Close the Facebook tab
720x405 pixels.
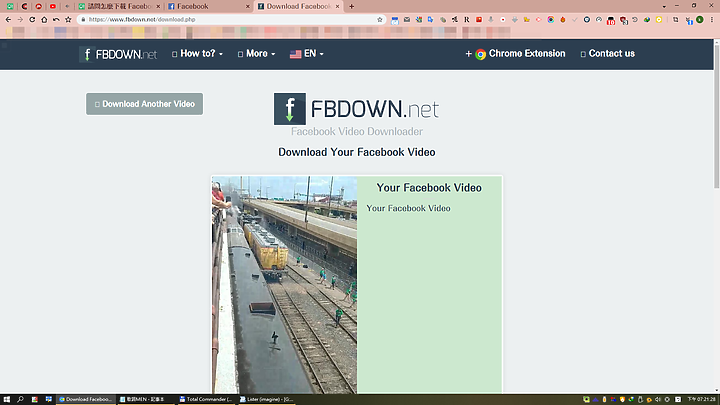[248, 6]
